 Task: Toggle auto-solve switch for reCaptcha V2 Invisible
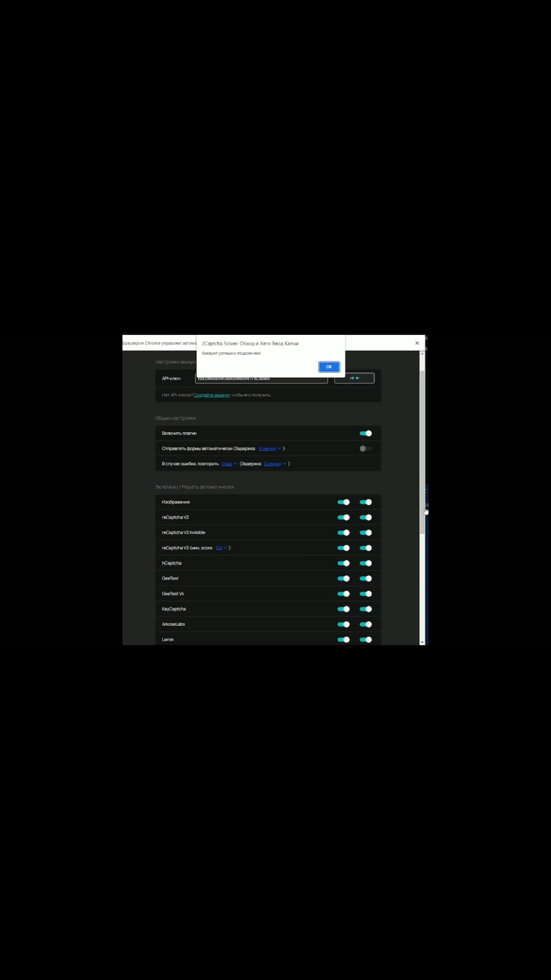point(366,533)
